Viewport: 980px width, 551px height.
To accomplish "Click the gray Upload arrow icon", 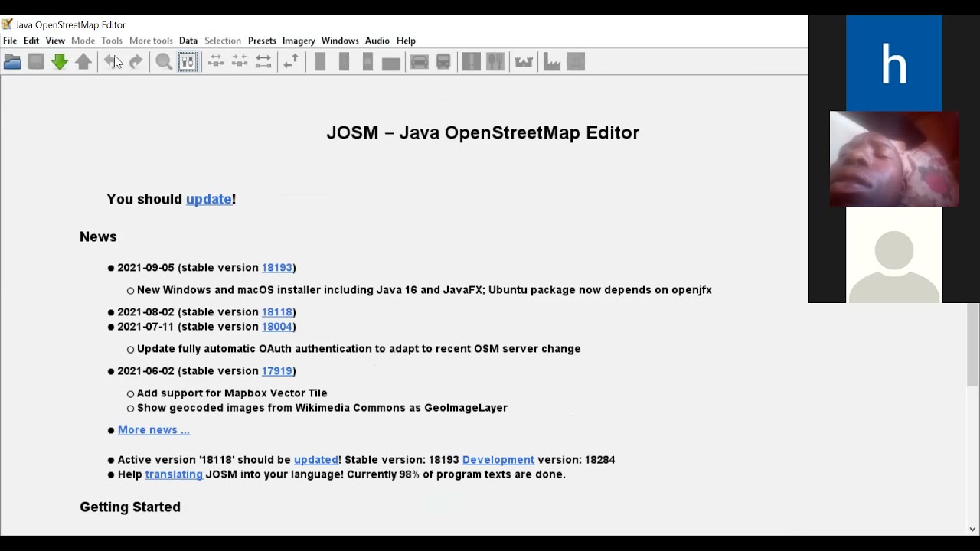I will [x=83, y=62].
